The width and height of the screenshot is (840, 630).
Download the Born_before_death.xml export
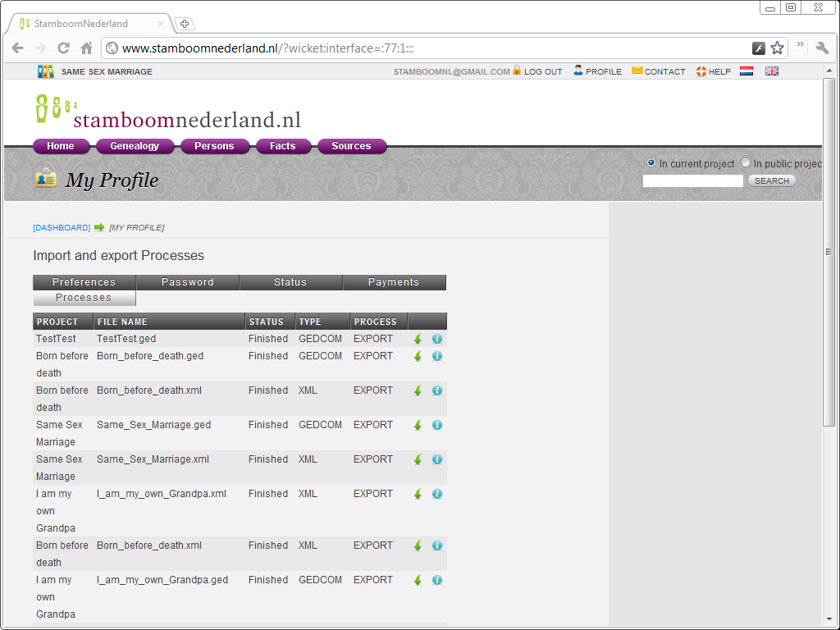point(418,390)
